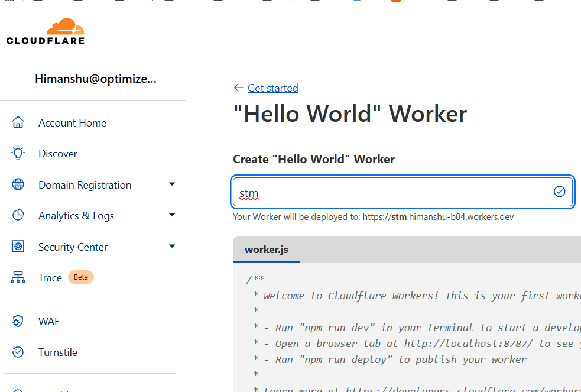Click the Cloudflare logo
The width and height of the screenshot is (581, 392).
click(x=45, y=31)
